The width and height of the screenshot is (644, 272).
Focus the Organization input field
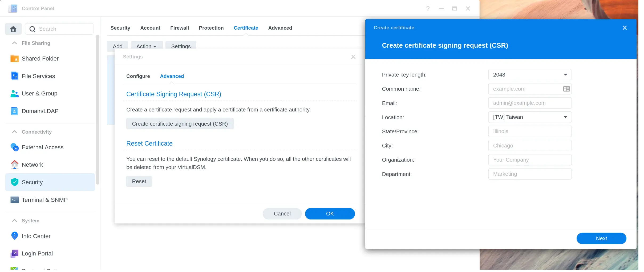pos(530,160)
